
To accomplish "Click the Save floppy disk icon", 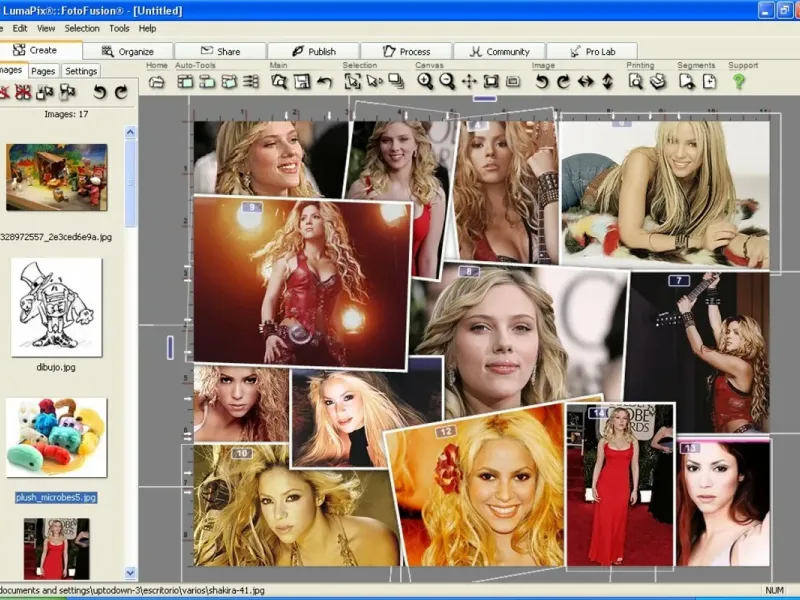I will [301, 82].
